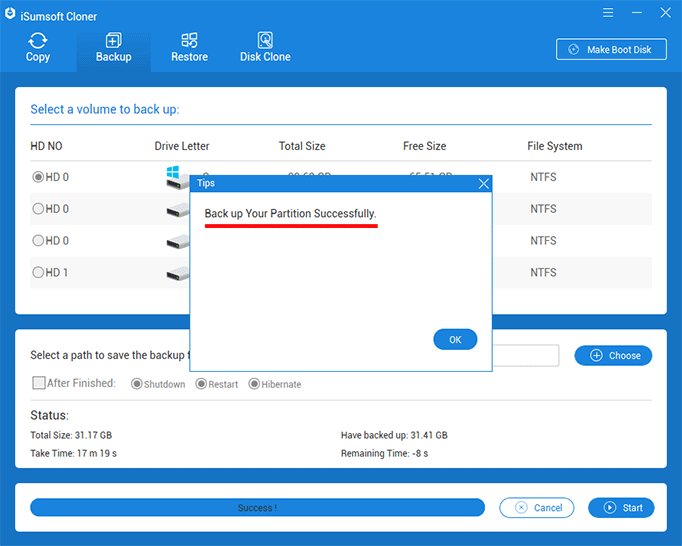Viewport: 682px width, 546px height.
Task: Click the 'Total Size: 31.17 GB' status text
Action: tap(71, 435)
